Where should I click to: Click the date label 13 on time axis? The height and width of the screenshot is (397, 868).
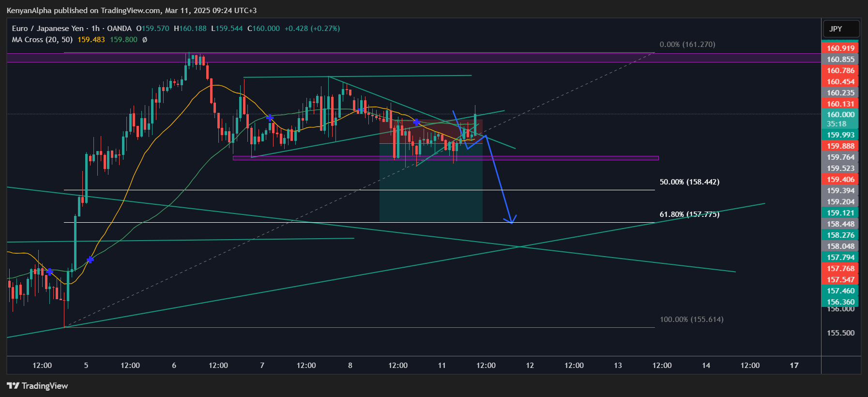(618, 366)
